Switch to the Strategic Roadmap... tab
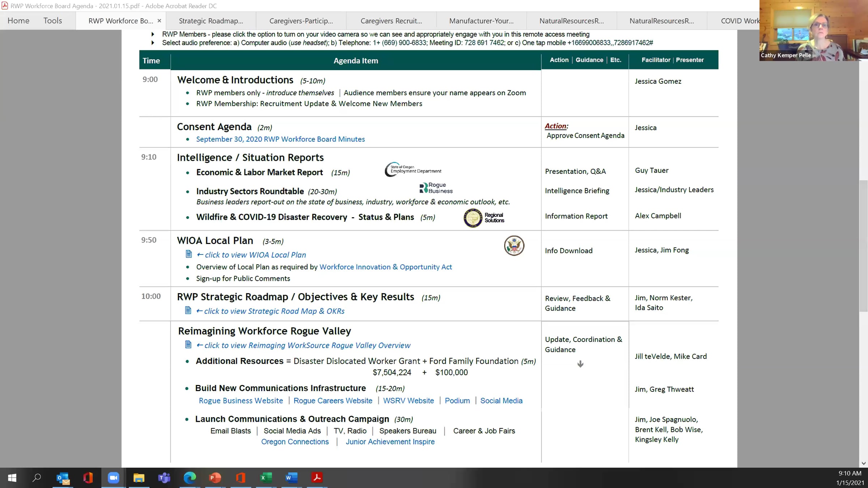The width and height of the screenshot is (868, 488). (x=211, y=21)
